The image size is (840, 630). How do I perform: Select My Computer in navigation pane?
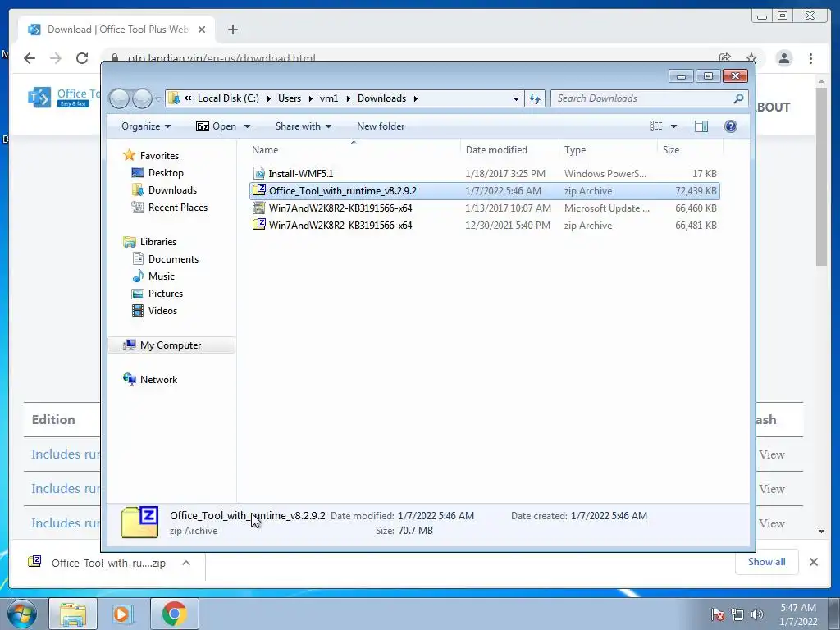pos(171,345)
